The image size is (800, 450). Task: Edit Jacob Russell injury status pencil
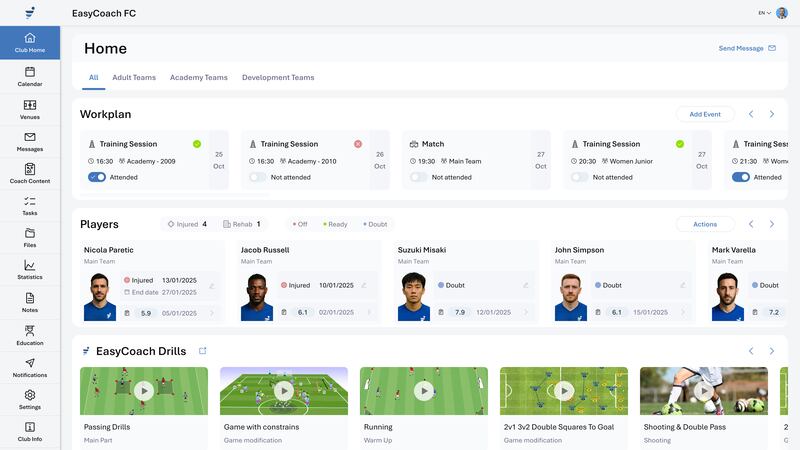(364, 285)
